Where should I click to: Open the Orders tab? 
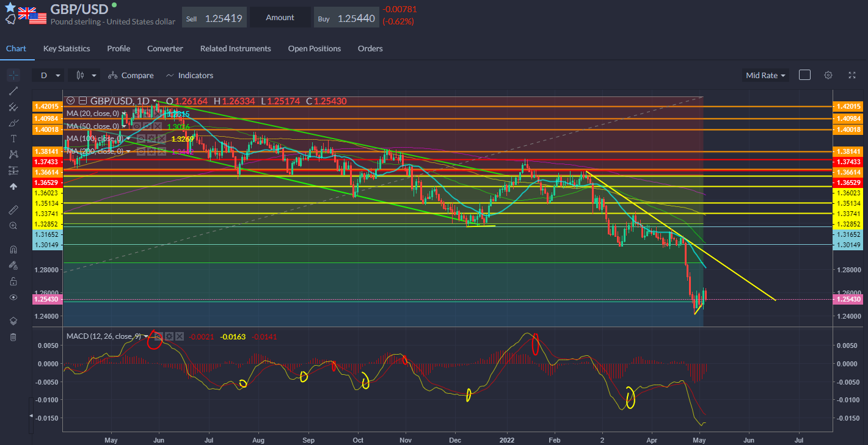click(370, 48)
